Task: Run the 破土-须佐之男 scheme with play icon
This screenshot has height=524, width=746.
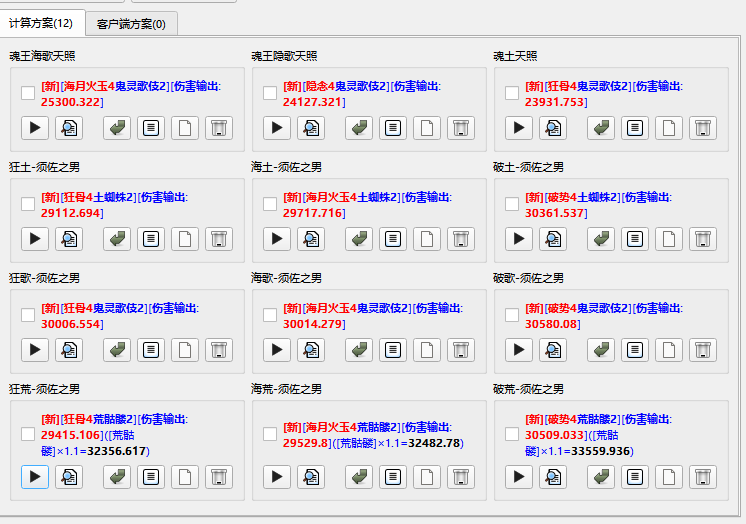Action: (x=519, y=239)
